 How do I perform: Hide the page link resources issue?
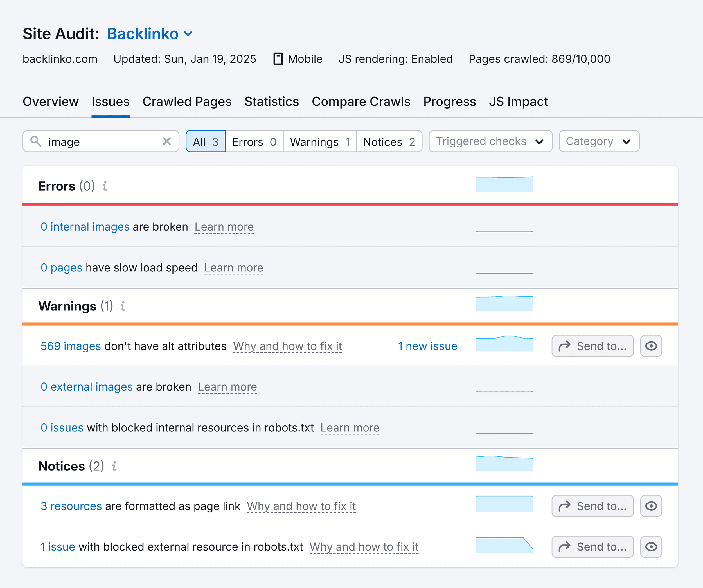[x=651, y=506]
